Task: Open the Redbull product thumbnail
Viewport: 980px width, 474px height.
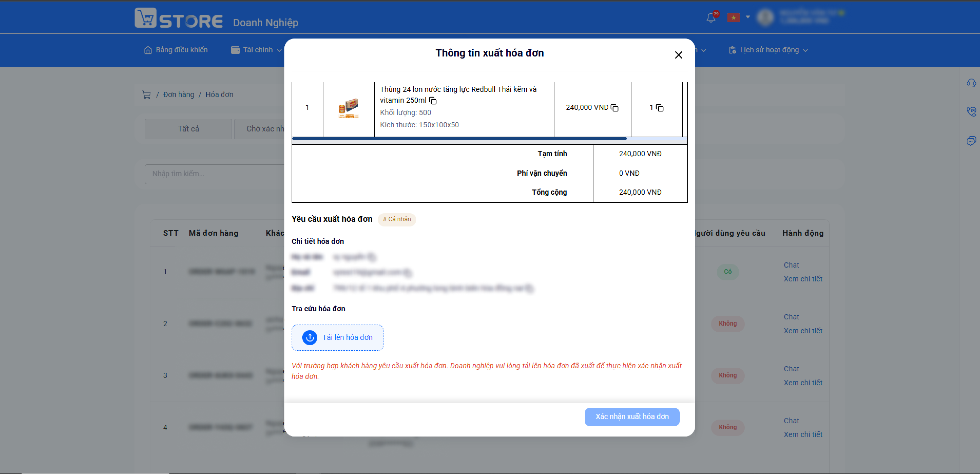Action: click(349, 108)
